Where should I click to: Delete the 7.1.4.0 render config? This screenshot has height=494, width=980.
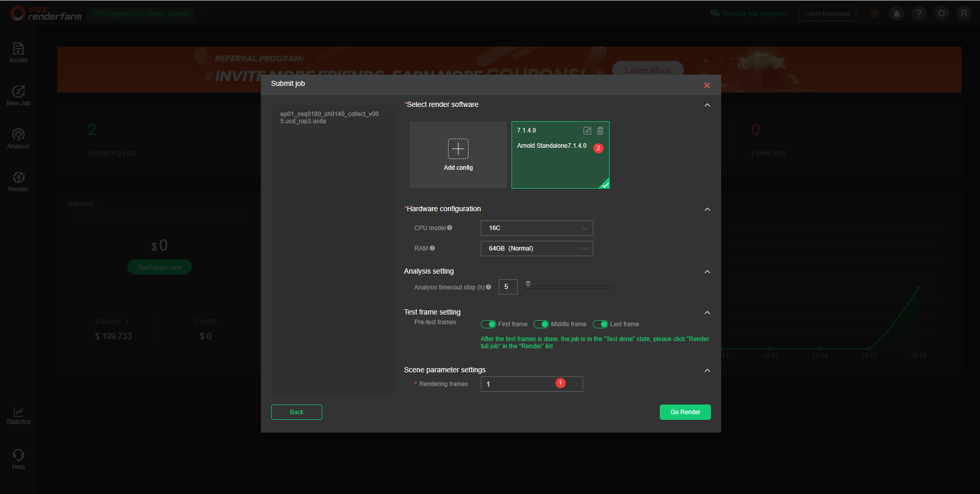pos(600,130)
